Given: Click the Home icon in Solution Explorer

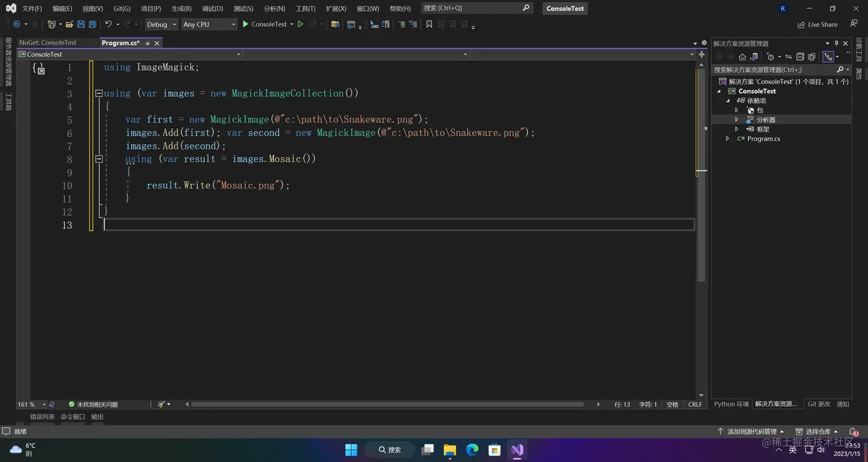Looking at the screenshot, I should 742,57.
